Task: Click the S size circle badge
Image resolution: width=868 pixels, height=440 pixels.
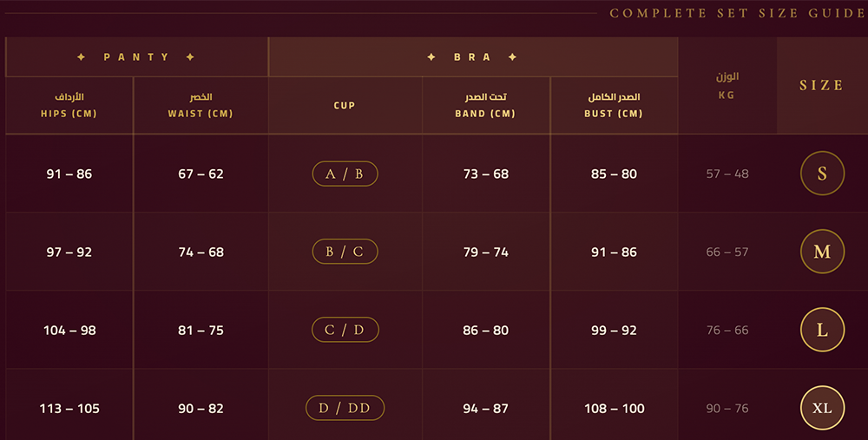Action: click(822, 174)
